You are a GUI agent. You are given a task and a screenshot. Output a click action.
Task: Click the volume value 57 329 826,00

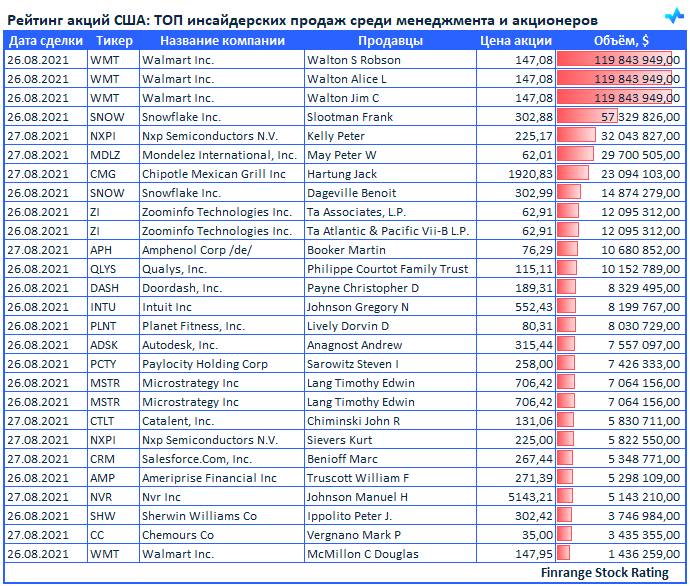tap(640, 117)
